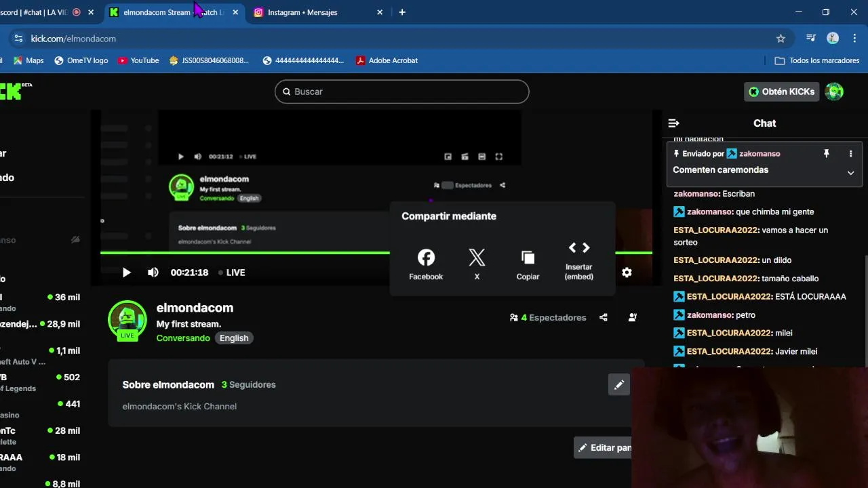Click 3 Seguidores in about panel
Image resolution: width=868 pixels, height=488 pixels.
click(248, 384)
